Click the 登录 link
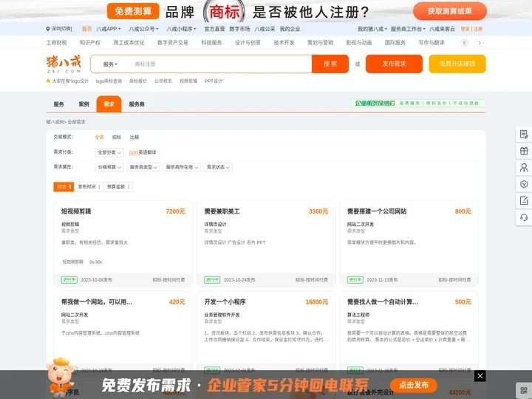The height and width of the screenshot is (399, 532). point(465,29)
